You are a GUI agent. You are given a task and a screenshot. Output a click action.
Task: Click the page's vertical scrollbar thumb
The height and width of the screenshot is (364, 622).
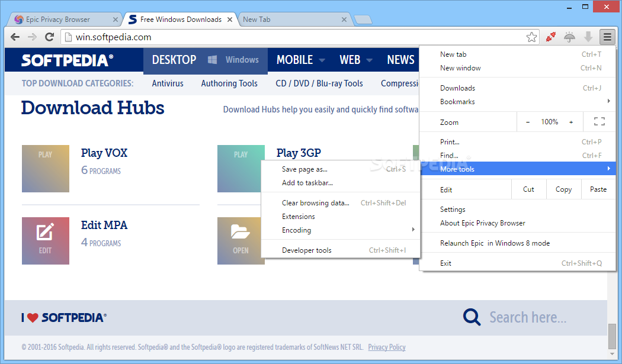[x=612, y=336]
